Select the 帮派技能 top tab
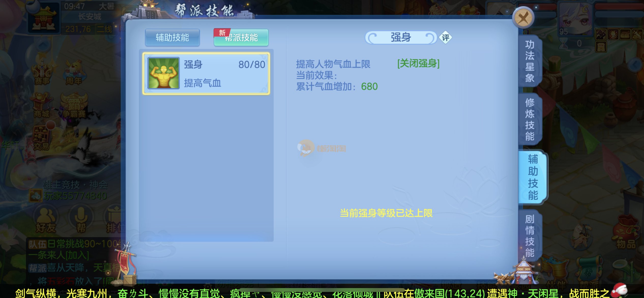644x298 pixels. [x=241, y=38]
